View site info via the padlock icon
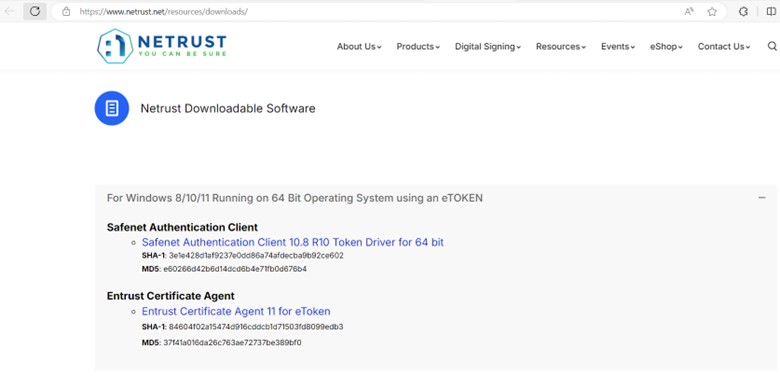The width and height of the screenshot is (780, 377). 66,11
